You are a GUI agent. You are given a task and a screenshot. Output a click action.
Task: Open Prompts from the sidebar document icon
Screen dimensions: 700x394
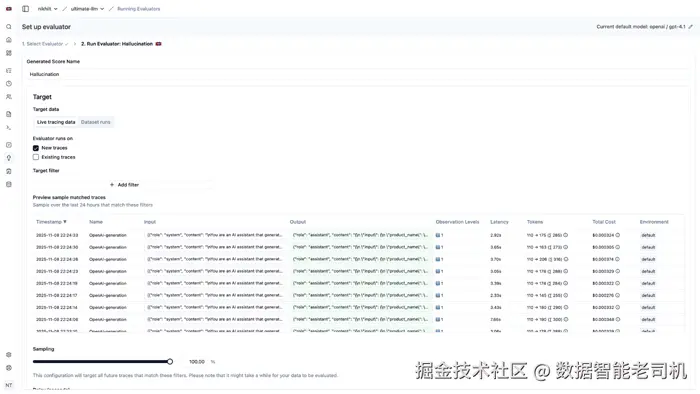click(8, 114)
